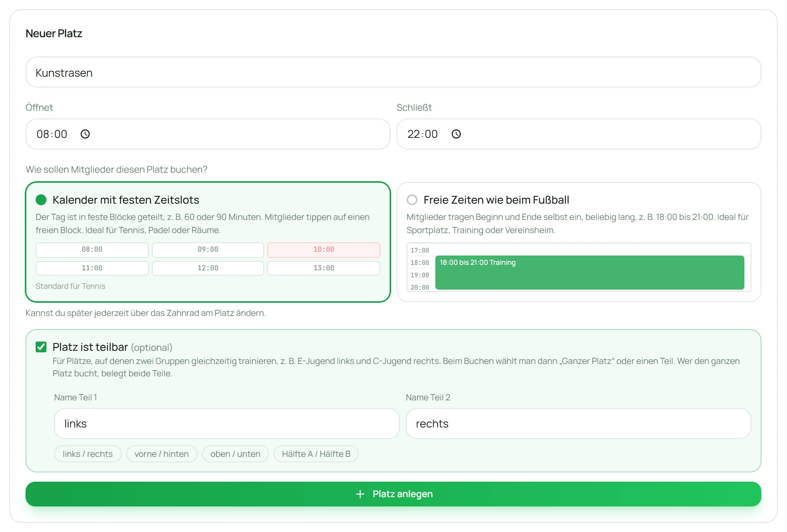Click the 11:00 slot preview
The image size is (787, 532).
92,268
